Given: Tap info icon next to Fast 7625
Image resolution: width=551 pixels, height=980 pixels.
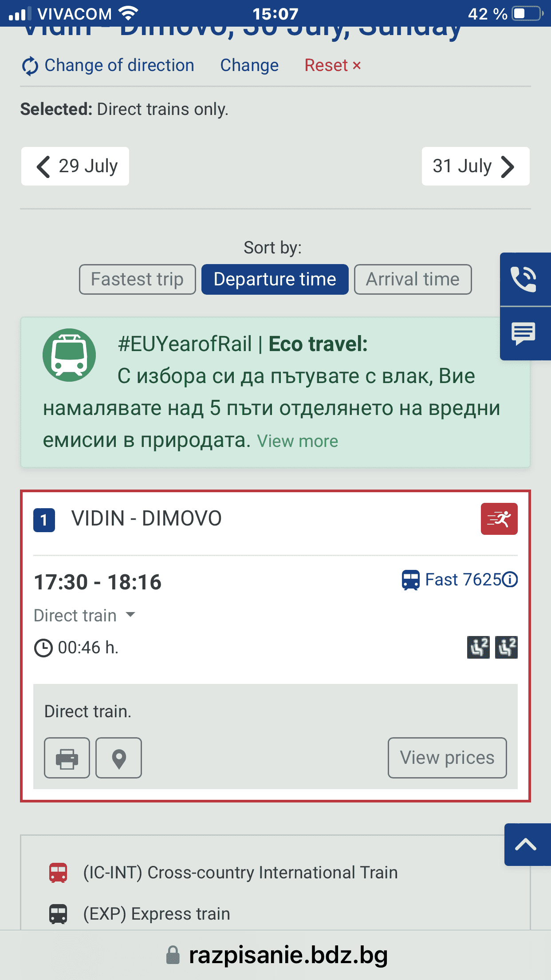Looking at the screenshot, I should point(510,580).
